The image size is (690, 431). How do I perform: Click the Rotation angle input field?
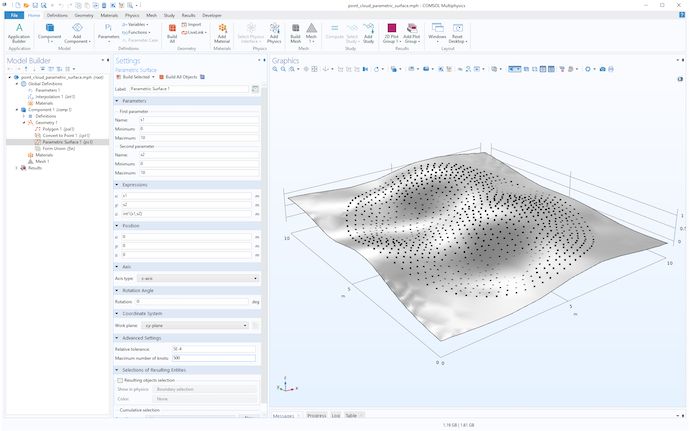191,302
